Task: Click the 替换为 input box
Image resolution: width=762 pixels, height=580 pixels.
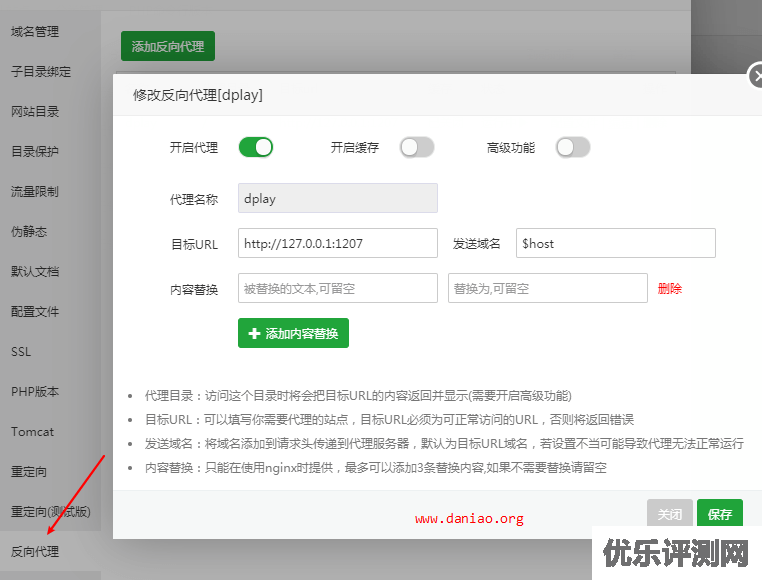Action: pos(548,288)
